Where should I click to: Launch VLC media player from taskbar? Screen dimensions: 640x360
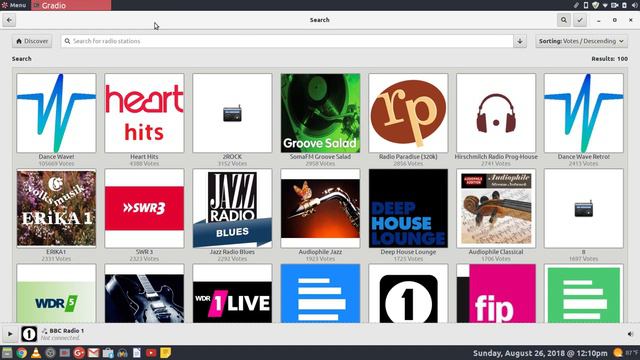pos(36,353)
